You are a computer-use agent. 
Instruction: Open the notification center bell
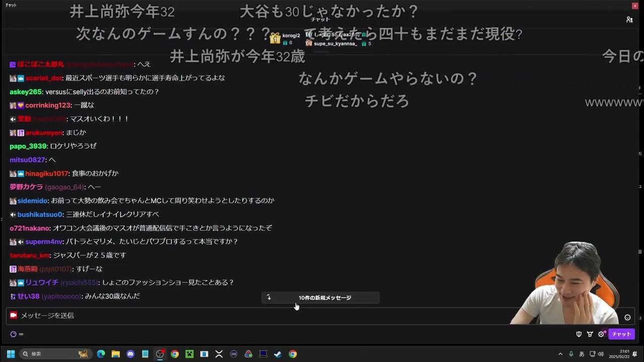pos(635,354)
